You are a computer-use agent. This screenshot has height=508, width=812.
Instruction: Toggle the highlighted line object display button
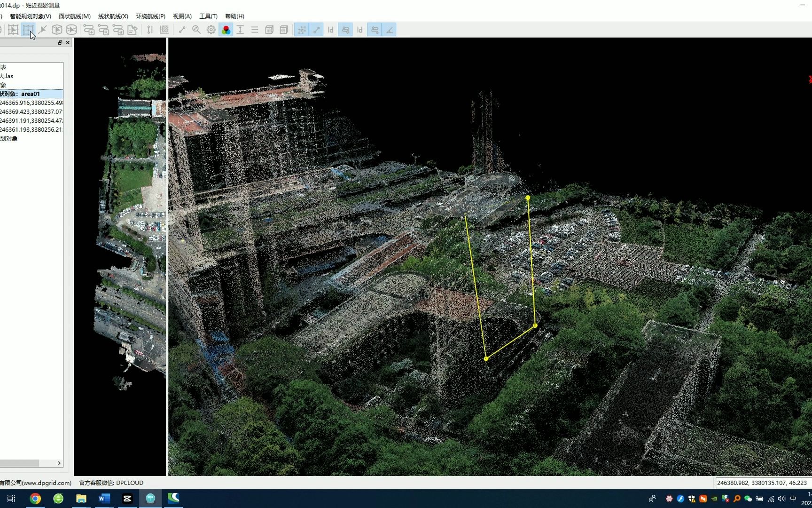tap(316, 30)
